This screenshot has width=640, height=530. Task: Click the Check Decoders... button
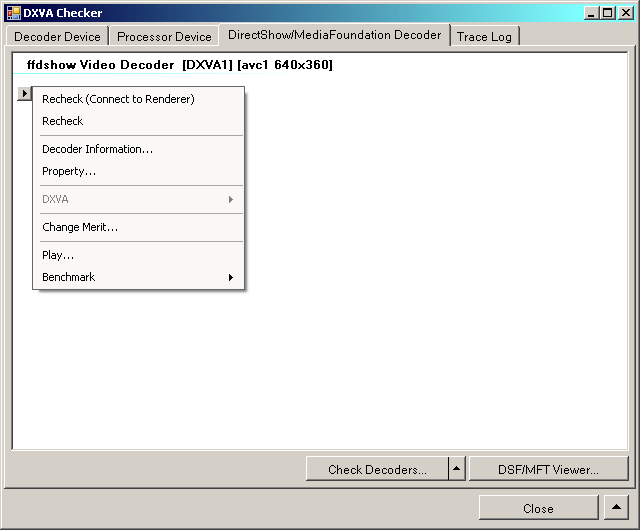(377, 469)
